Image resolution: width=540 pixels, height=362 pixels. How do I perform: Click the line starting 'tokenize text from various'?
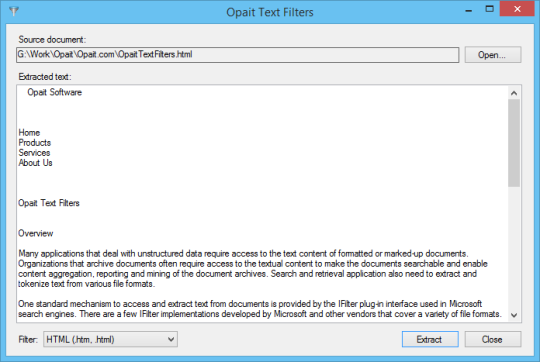86,284
